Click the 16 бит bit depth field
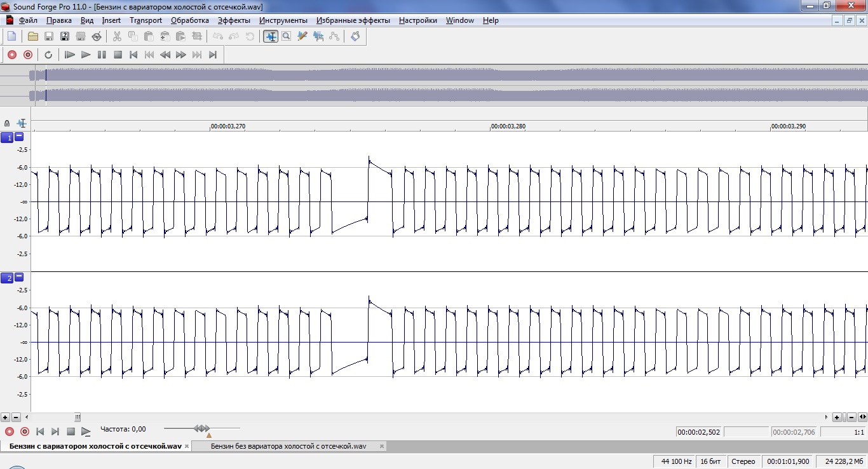 pyautogui.click(x=711, y=461)
